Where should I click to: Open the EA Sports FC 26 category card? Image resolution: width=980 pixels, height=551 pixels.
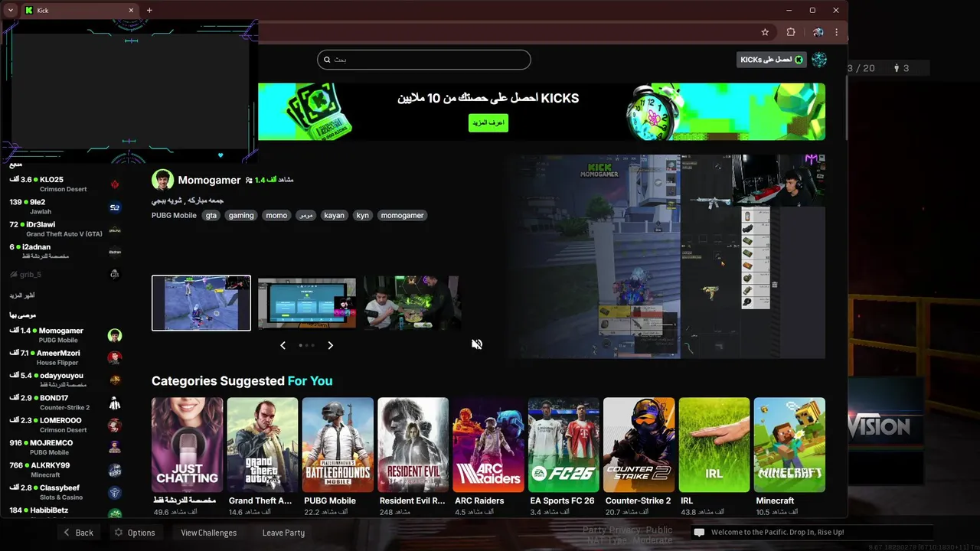(563, 445)
